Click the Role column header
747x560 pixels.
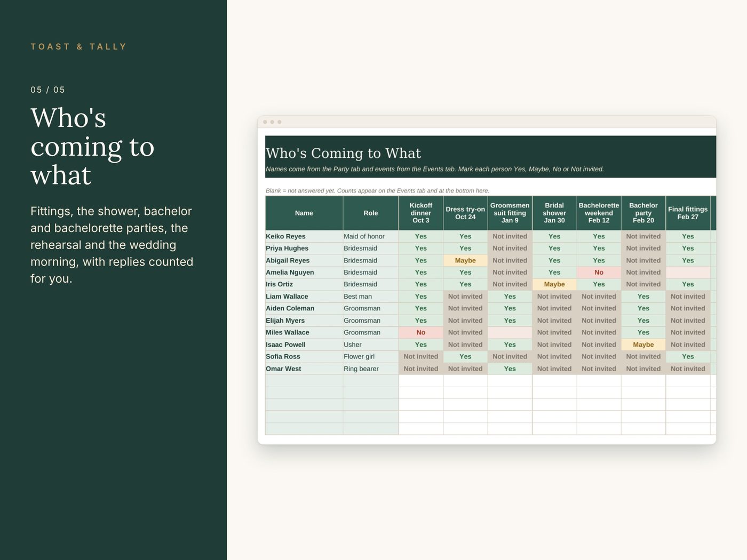[371, 213]
